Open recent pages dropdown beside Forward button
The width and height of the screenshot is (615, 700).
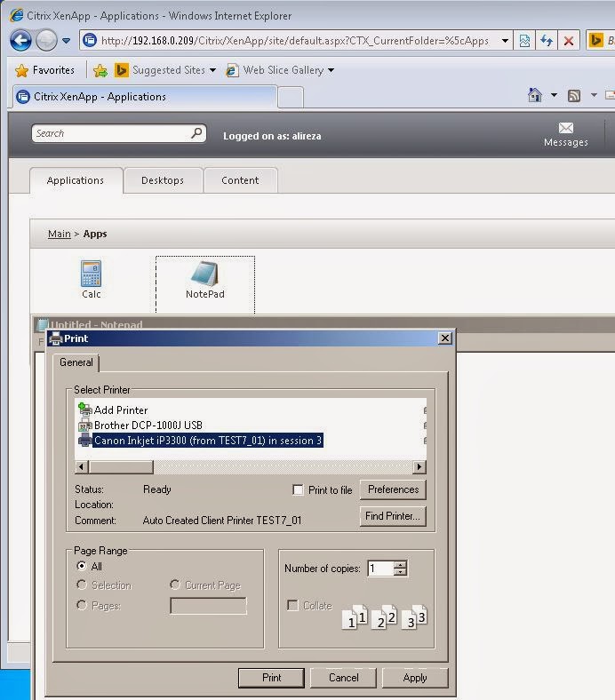click(66, 41)
